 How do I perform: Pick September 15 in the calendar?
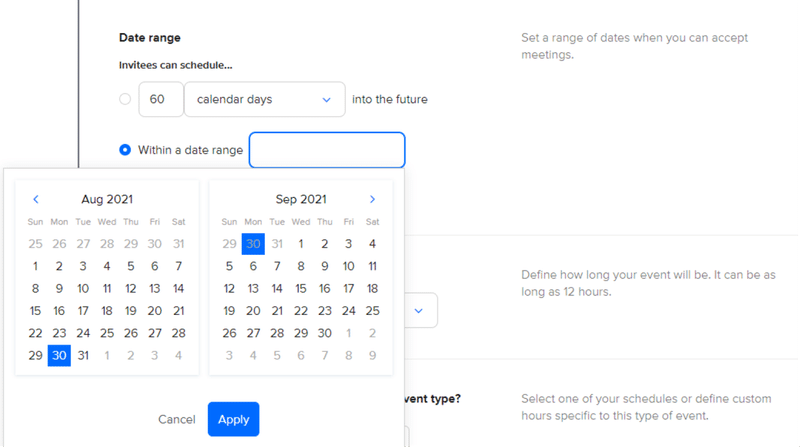tap(301, 289)
